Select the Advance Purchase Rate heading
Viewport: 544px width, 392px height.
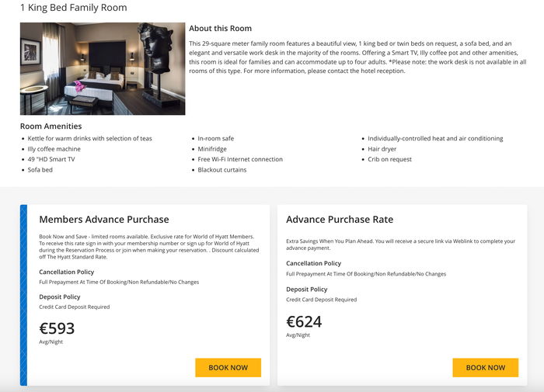pos(340,220)
